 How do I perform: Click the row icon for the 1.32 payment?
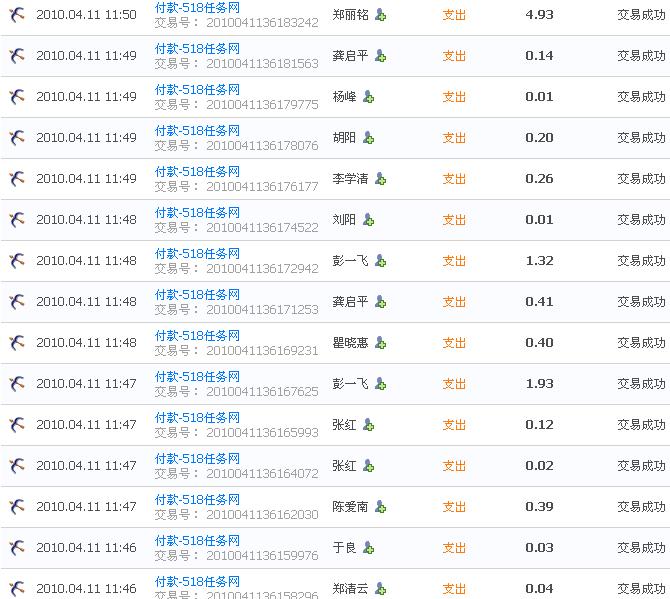pos(17,261)
